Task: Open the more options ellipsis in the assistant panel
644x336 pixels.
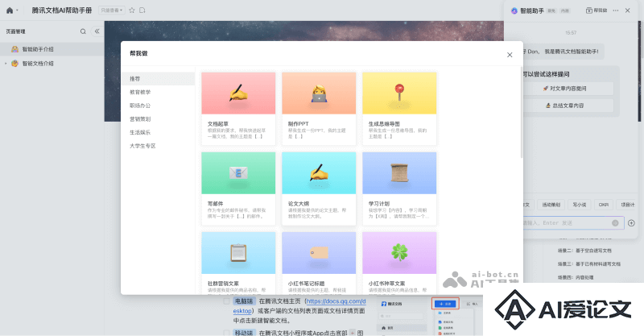Action: [x=616, y=10]
